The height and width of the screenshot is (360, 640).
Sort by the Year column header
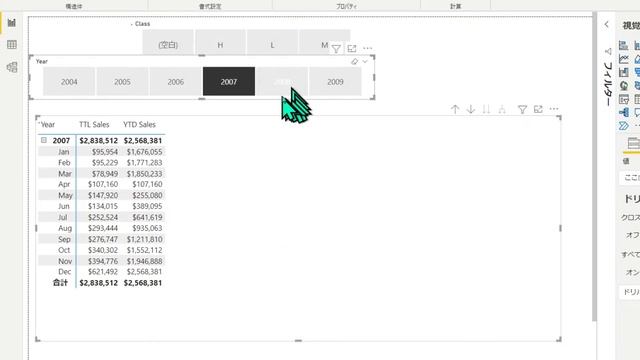(48, 124)
